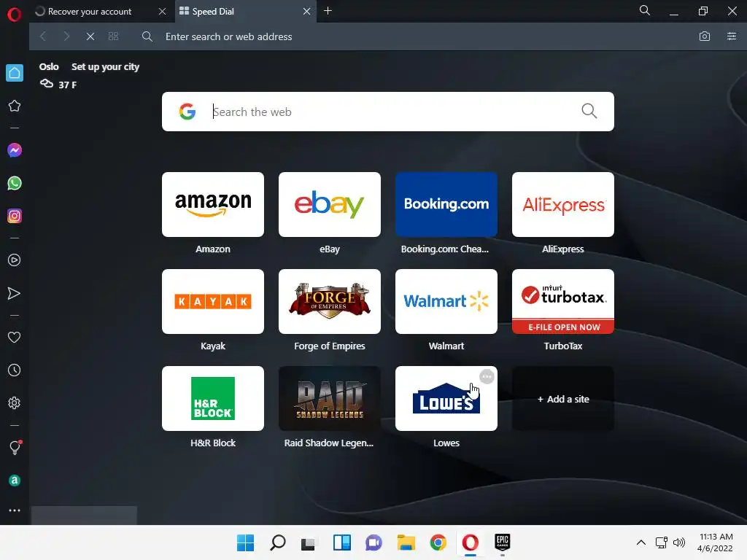The width and height of the screenshot is (747, 560).
Task: Click the Search the web field
Action: pos(388,112)
